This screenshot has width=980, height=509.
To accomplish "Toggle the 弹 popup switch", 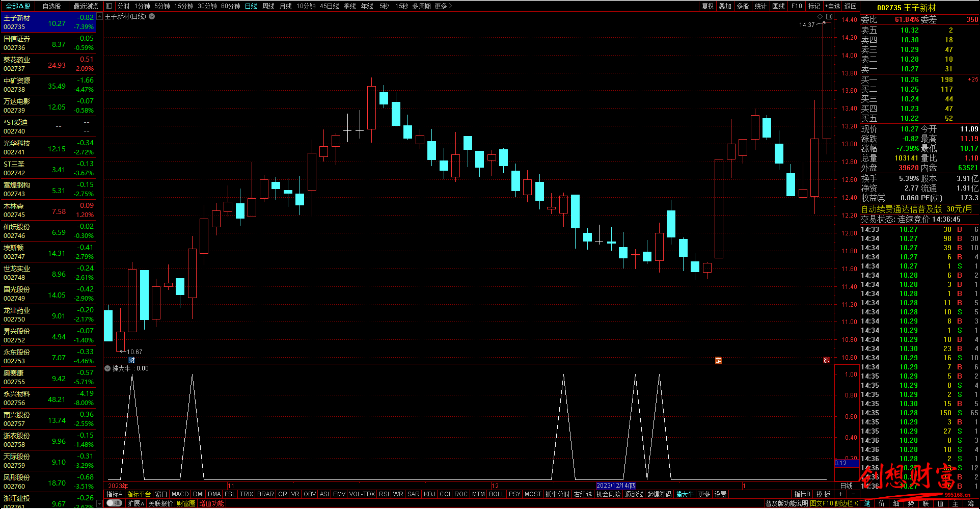I will (114, 503).
